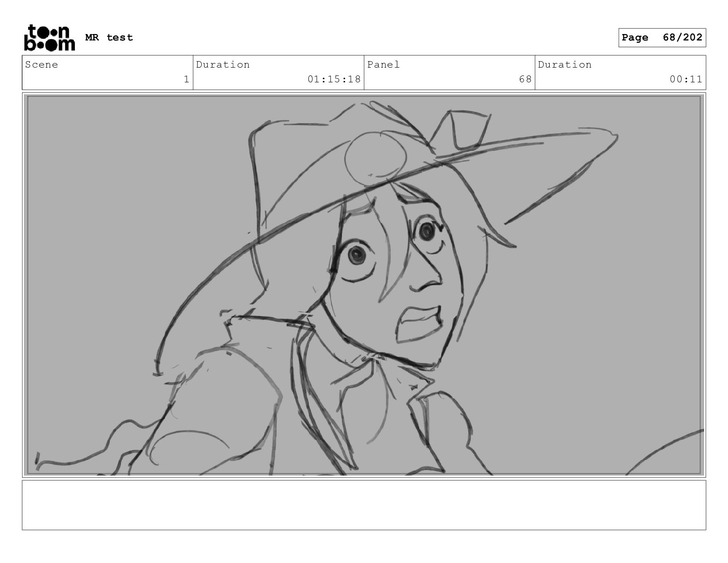This screenshot has height=563, width=728.
Task: Select the 'MR test' project title
Action: pyautogui.click(x=109, y=38)
